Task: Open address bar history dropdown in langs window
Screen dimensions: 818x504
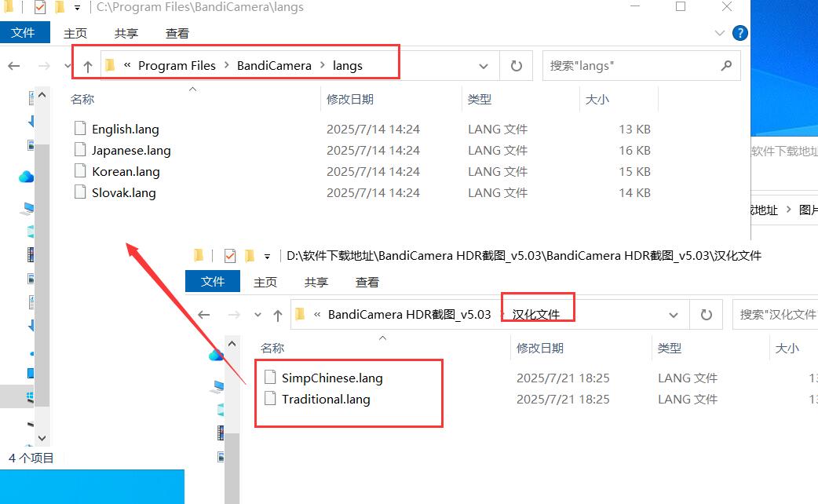Action: click(x=484, y=66)
